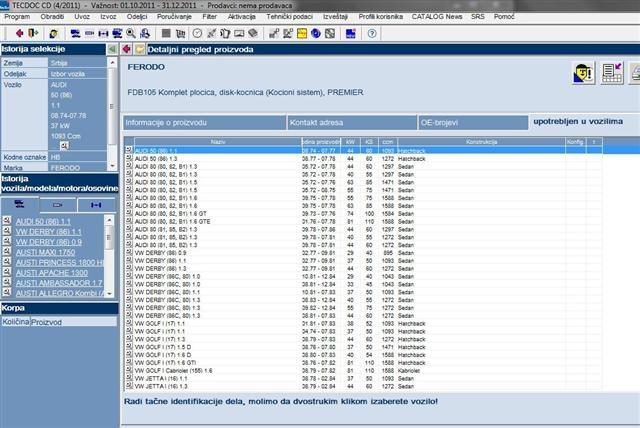
Task: Click the blue globe toolbar icon
Action: (x=316, y=33)
